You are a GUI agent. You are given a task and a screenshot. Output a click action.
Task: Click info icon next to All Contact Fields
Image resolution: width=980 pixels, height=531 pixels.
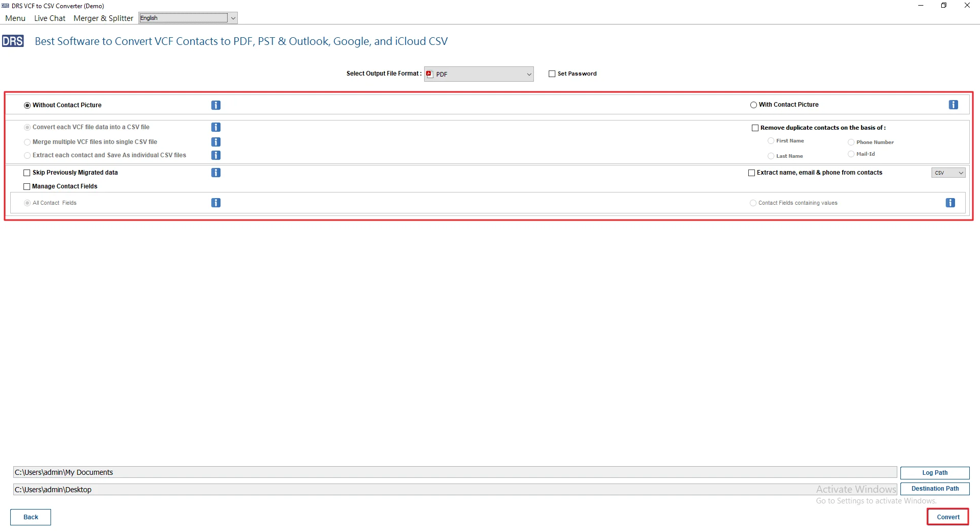pos(216,203)
